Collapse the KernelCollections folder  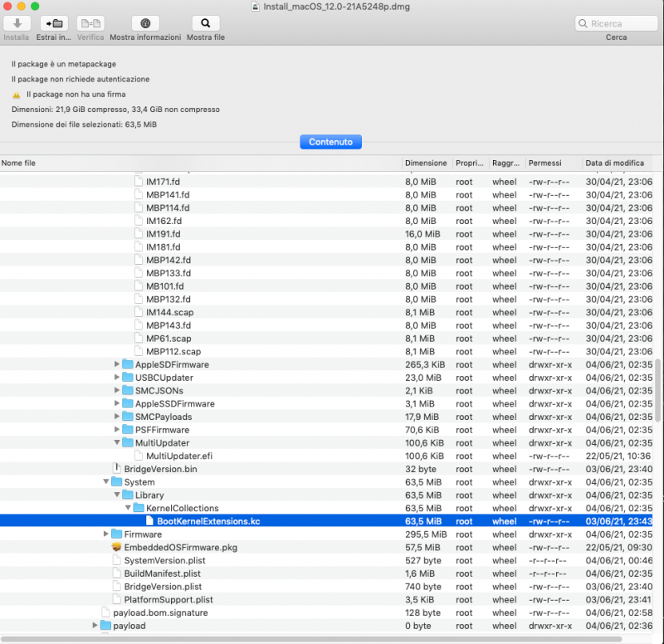128,508
